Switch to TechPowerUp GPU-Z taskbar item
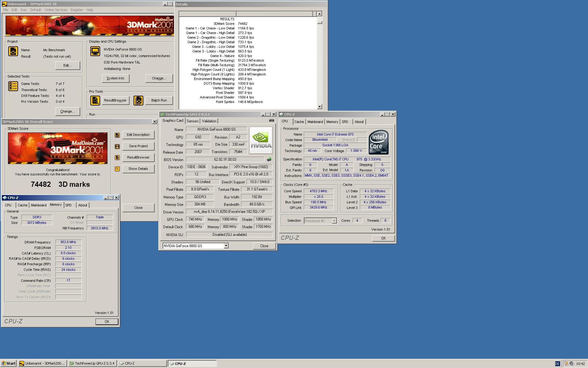 (x=92, y=363)
